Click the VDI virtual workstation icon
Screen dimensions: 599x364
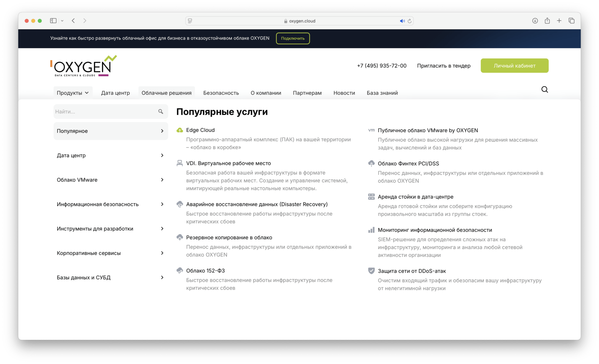(x=180, y=163)
